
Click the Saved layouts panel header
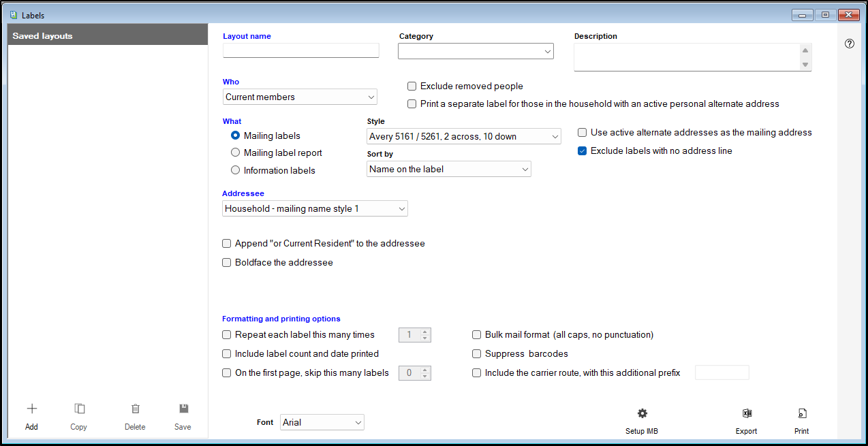pyautogui.click(x=108, y=36)
